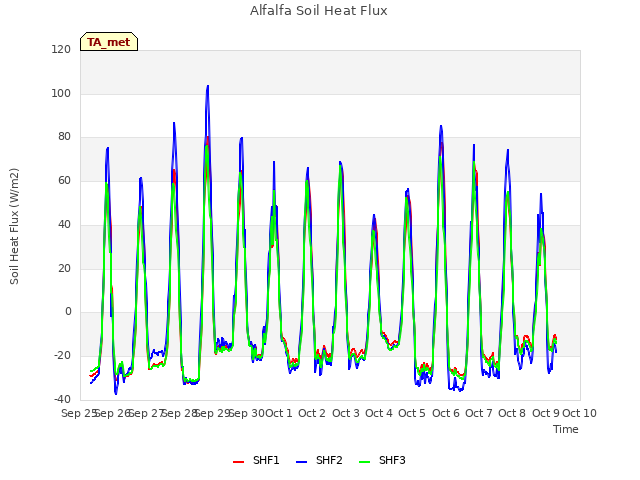Click the x-axis label Oct 5
This screenshot has width=640, height=480.
tap(412, 413)
